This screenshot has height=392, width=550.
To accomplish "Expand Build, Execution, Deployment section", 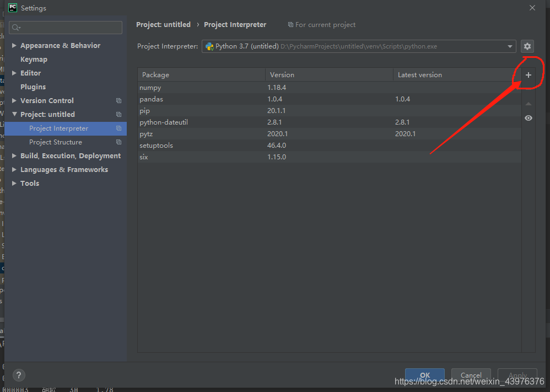I will (x=14, y=155).
